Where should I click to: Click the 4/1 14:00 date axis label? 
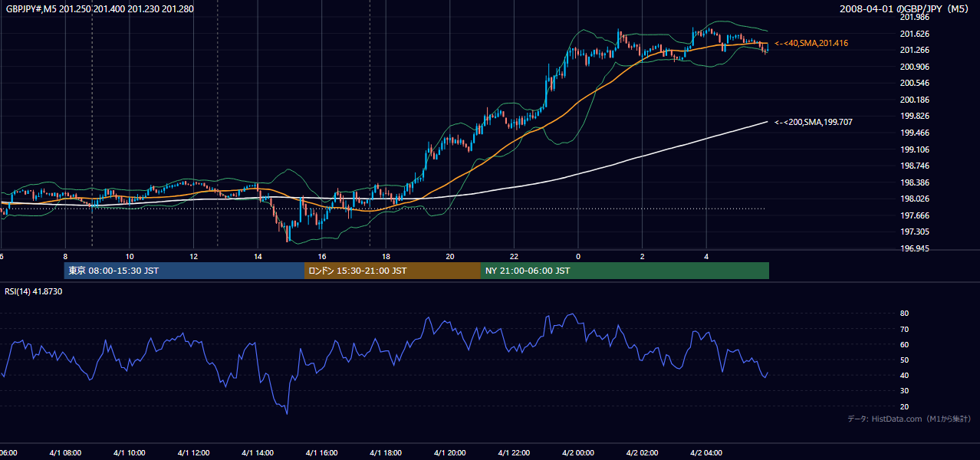point(258,453)
